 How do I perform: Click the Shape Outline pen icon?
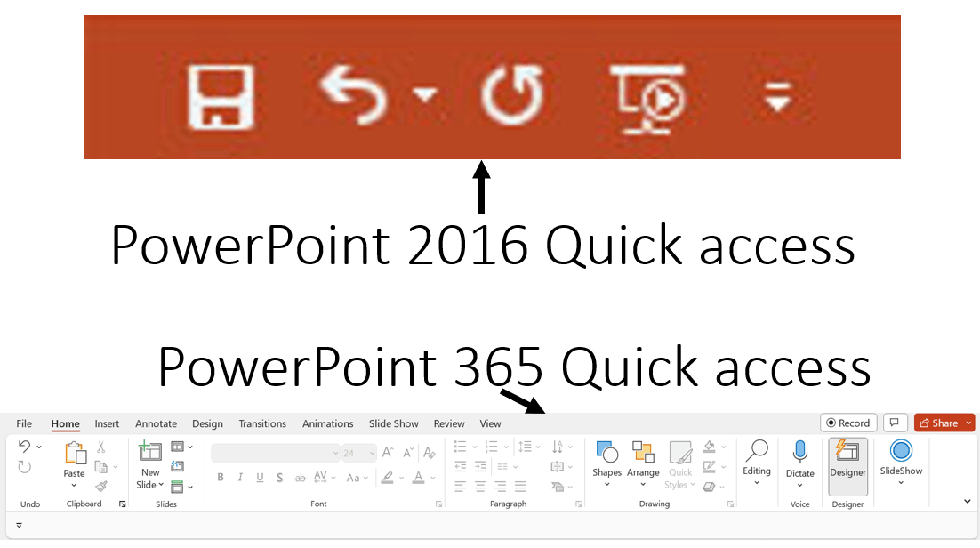click(710, 467)
